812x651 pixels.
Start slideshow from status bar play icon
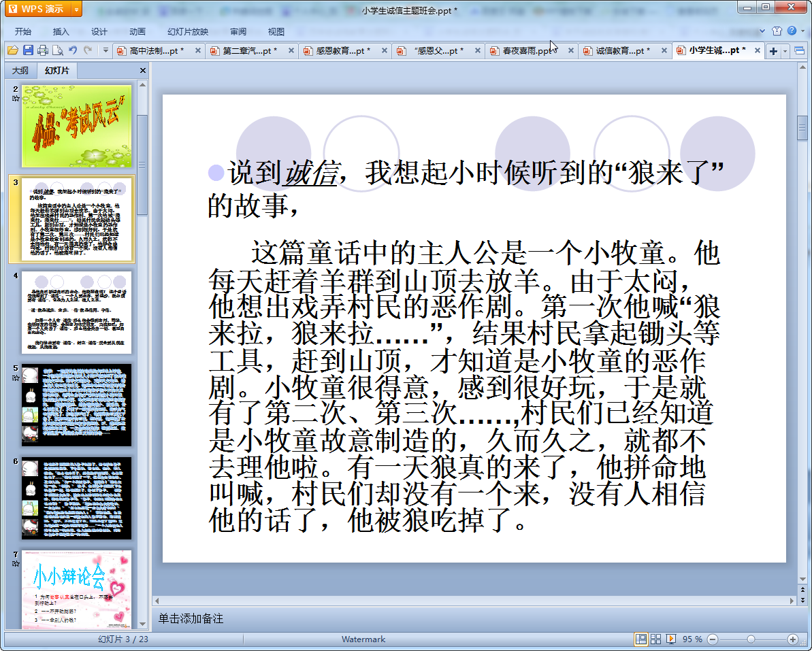670,639
